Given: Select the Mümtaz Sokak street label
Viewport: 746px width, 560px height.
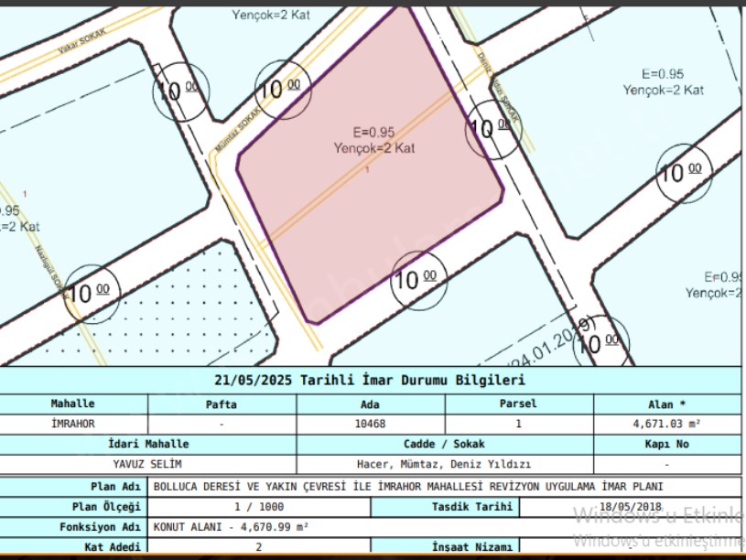Looking at the screenshot, I should 238,126.
